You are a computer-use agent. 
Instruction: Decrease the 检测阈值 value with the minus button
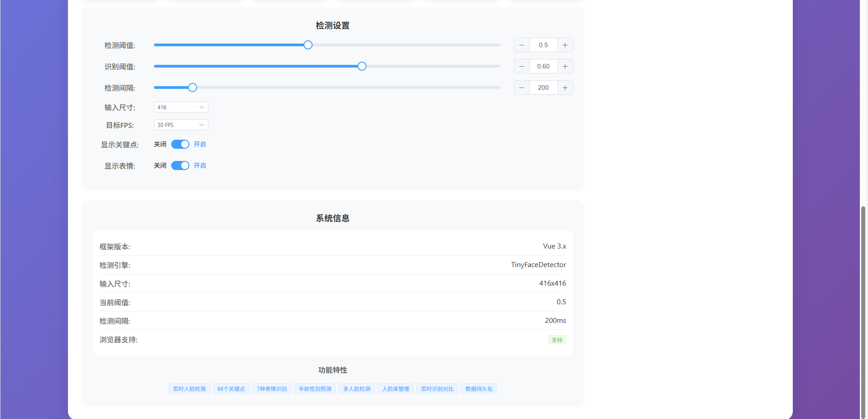pos(521,45)
